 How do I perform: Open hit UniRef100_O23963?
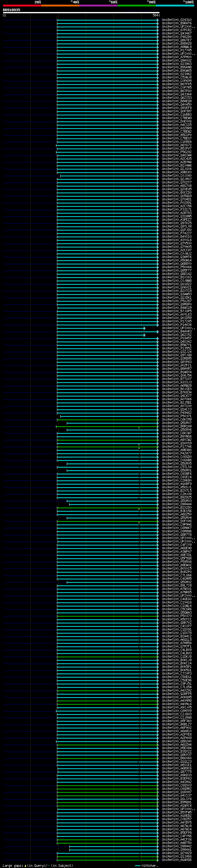coord(176,64)
